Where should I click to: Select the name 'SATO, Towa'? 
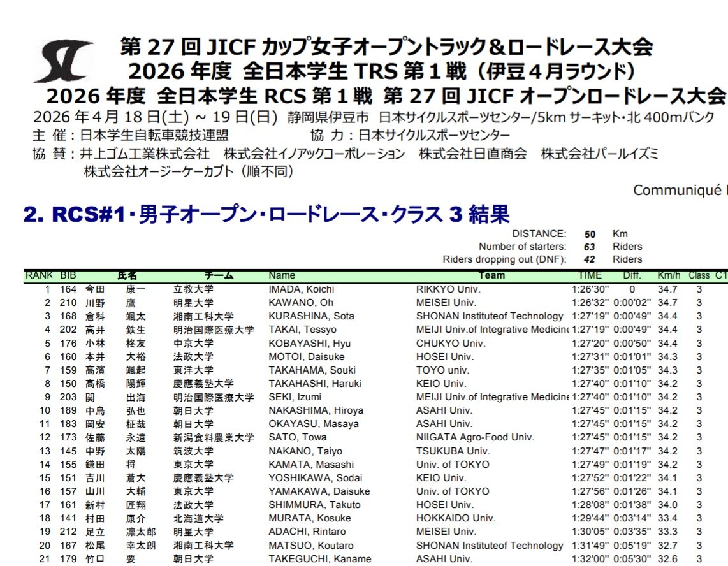[x=297, y=437]
